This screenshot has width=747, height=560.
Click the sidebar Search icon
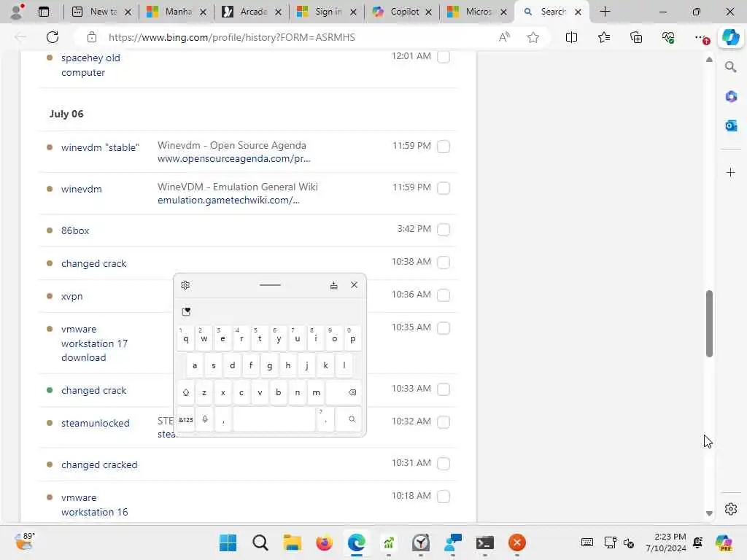tap(730, 66)
